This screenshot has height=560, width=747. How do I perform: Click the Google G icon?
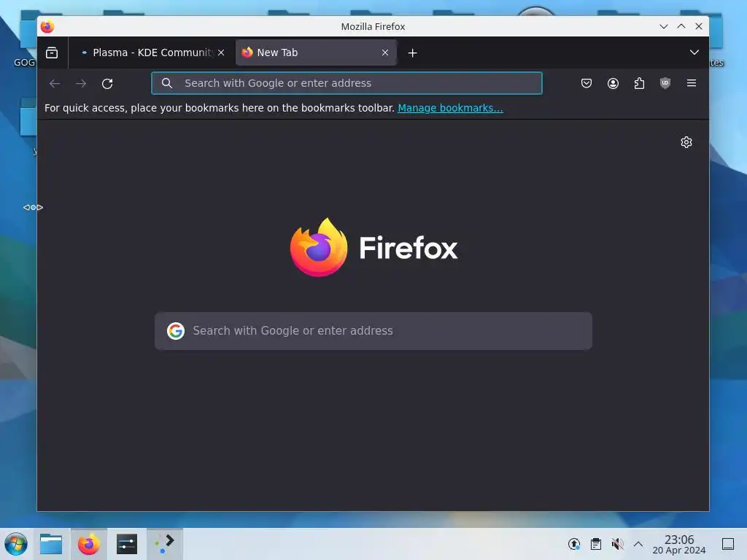tap(175, 330)
